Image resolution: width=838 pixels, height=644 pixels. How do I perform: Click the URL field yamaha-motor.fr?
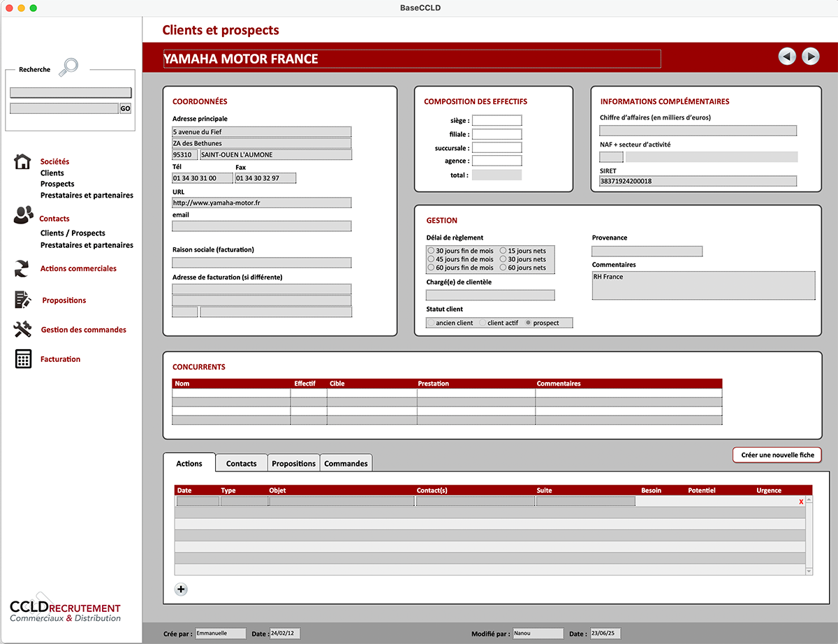pyautogui.click(x=262, y=203)
